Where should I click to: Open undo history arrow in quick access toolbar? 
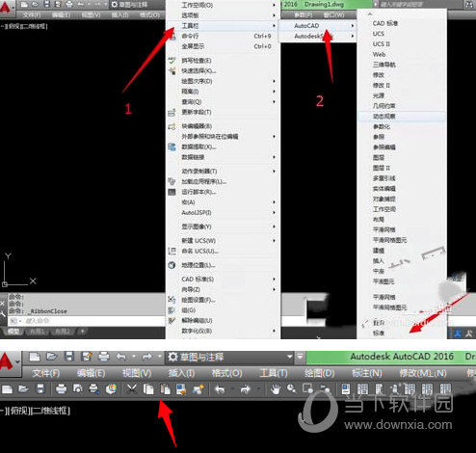click(x=133, y=357)
